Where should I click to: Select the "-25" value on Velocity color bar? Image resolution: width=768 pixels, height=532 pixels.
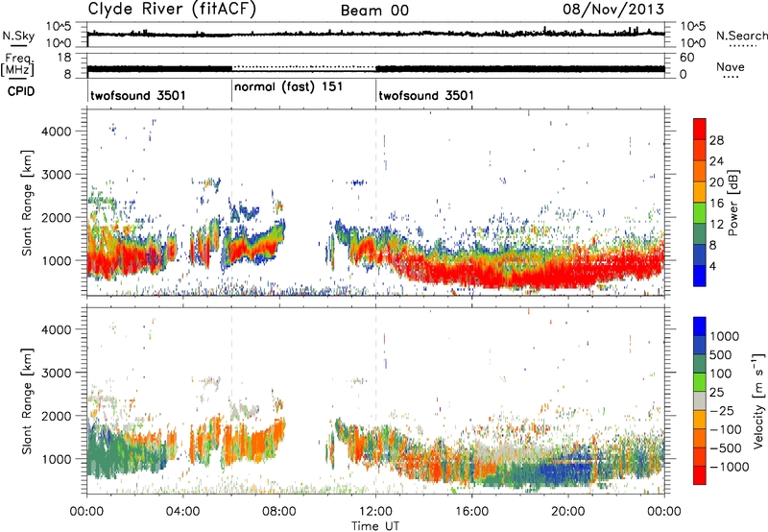[x=721, y=410]
